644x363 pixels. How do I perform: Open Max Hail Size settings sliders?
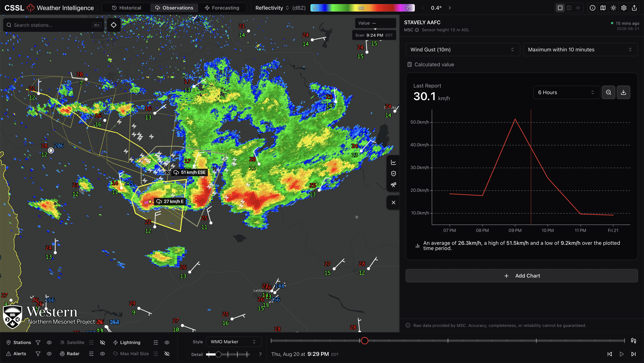coord(156,354)
